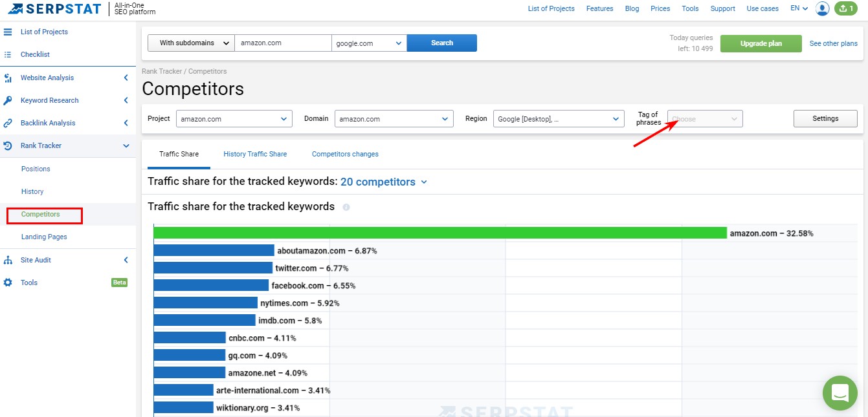Click the Rank Tracker history icon

tap(8, 145)
